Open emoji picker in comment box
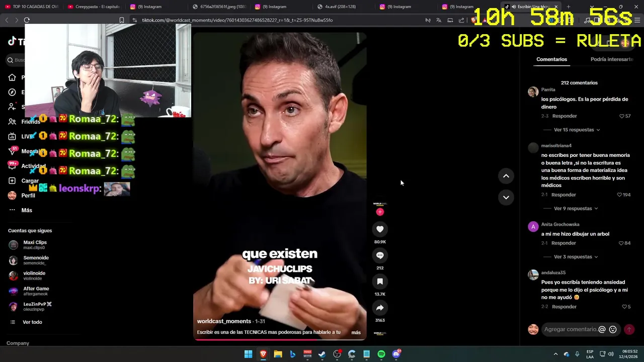 pos(613,329)
